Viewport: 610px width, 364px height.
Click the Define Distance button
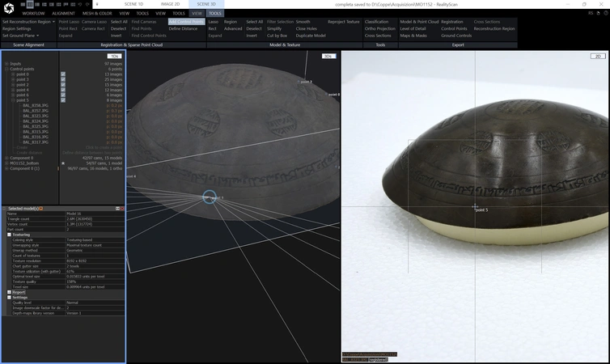(x=183, y=28)
